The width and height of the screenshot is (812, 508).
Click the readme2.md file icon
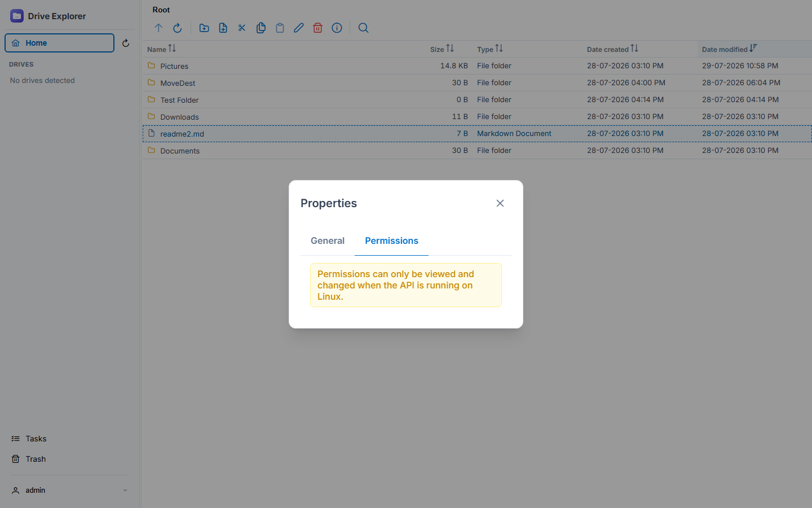click(151, 133)
